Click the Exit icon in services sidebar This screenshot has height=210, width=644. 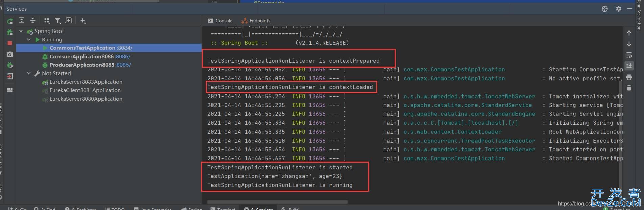coord(10,77)
